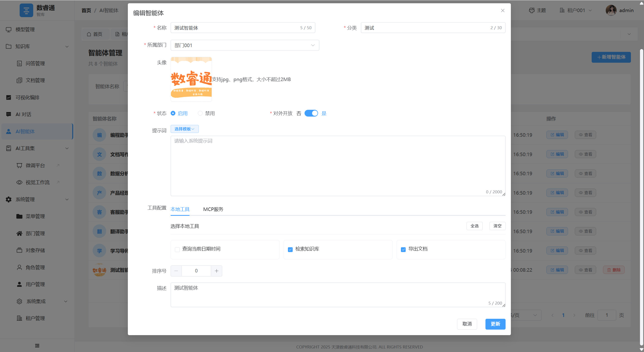The image size is (644, 352).
Task: Click the avatar image preview
Action: tap(191, 79)
